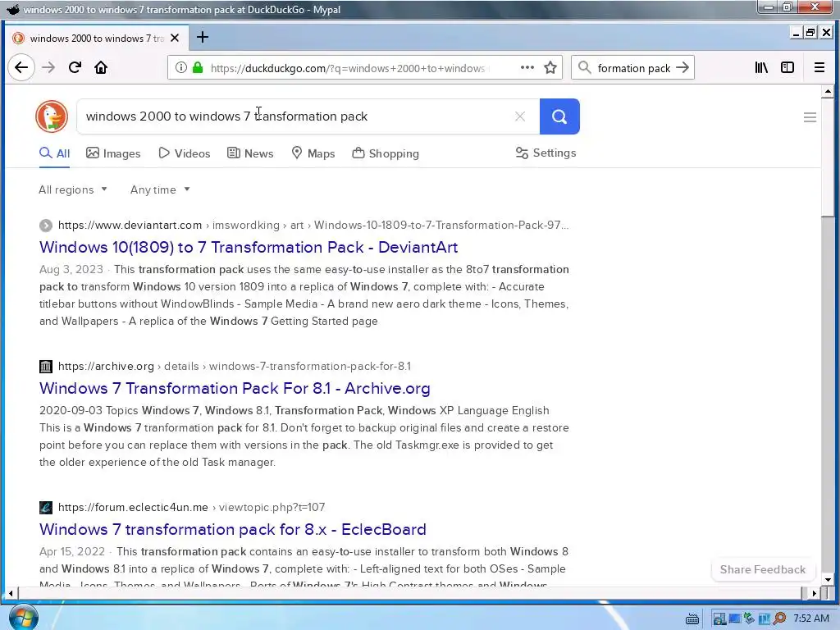Click the Apr 15, 2022 snippet text
This screenshot has width=840, height=630.
pyautogui.click(x=72, y=551)
